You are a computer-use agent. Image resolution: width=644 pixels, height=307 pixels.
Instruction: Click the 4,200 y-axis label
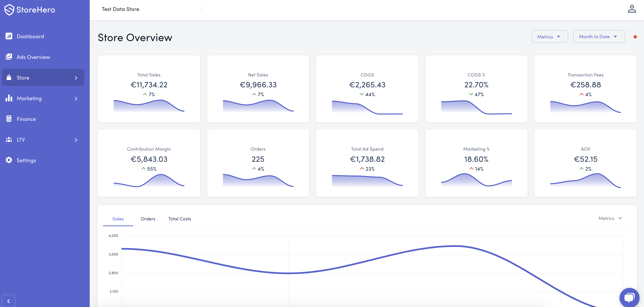(x=113, y=235)
